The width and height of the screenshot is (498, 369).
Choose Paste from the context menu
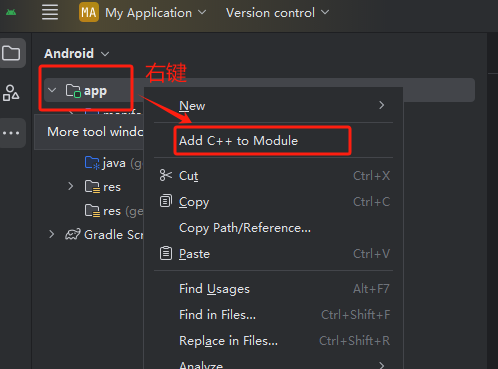273,254
